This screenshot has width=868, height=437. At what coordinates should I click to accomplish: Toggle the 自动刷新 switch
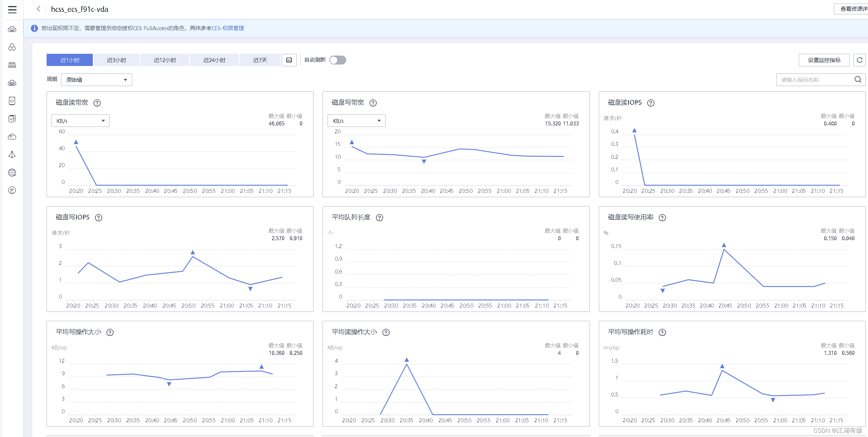point(338,60)
